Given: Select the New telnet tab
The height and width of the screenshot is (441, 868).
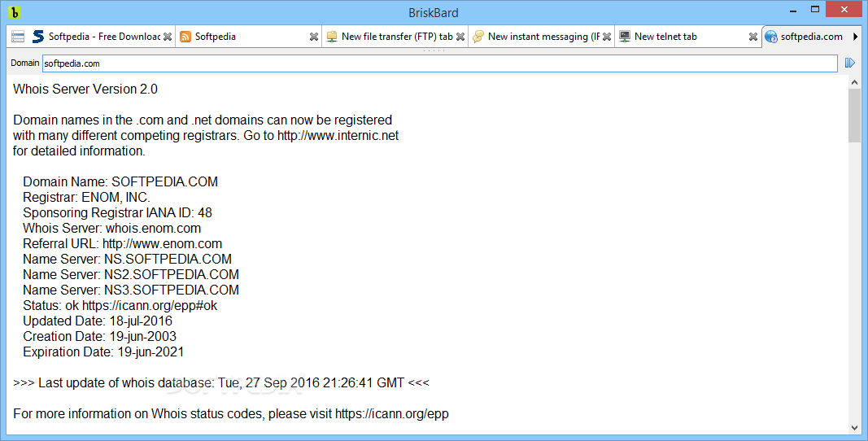Looking at the screenshot, I should [687, 37].
